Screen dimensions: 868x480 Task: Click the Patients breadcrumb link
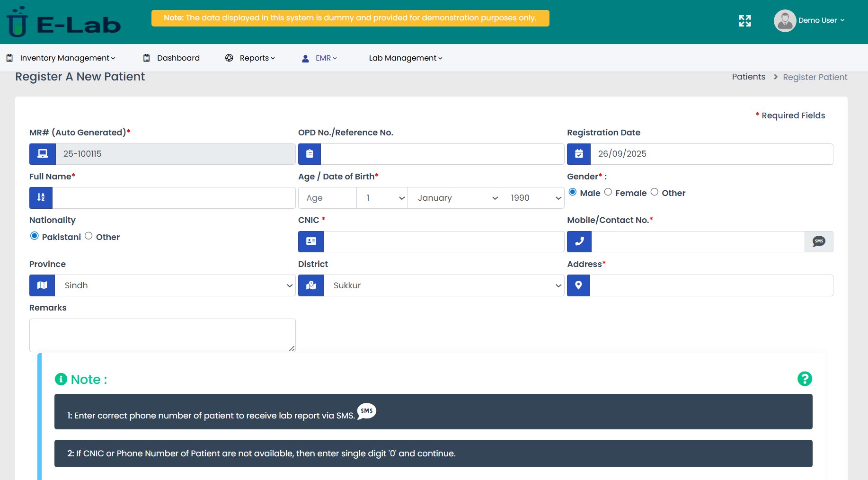coord(748,77)
